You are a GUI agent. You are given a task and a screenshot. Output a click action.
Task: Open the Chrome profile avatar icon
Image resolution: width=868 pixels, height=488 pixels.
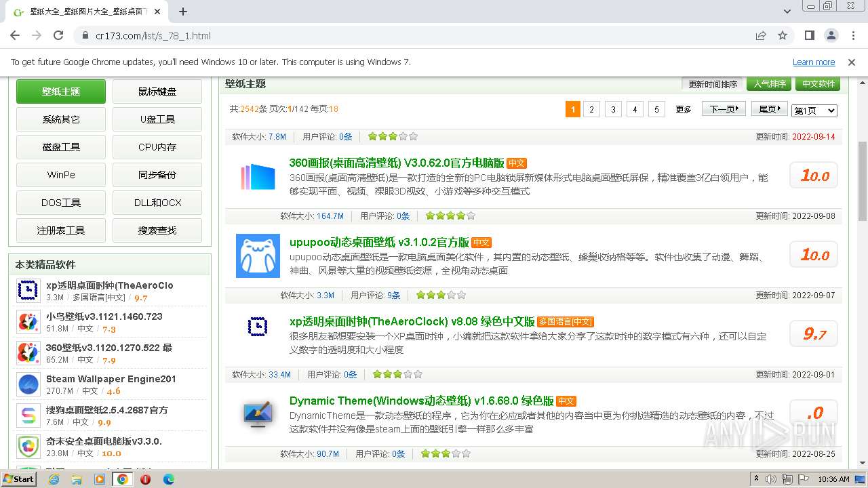pyautogui.click(x=831, y=35)
